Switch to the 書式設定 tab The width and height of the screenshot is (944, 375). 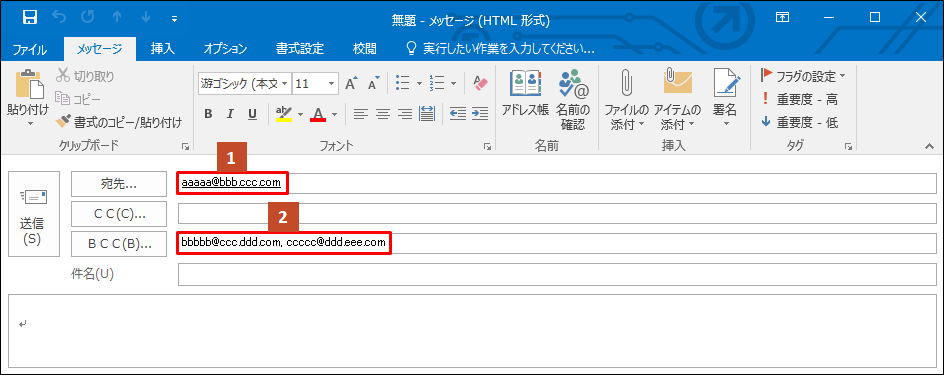click(x=300, y=49)
